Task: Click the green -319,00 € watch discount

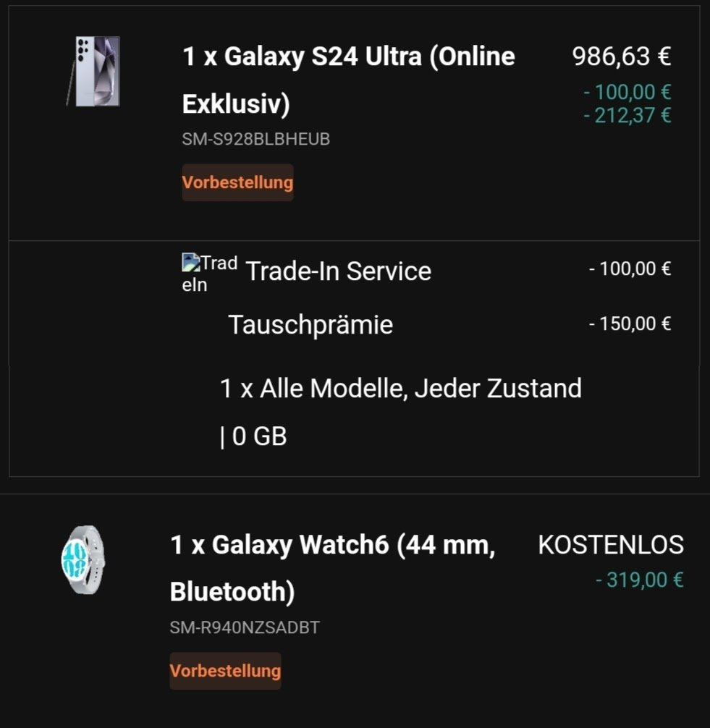Action: (x=639, y=580)
